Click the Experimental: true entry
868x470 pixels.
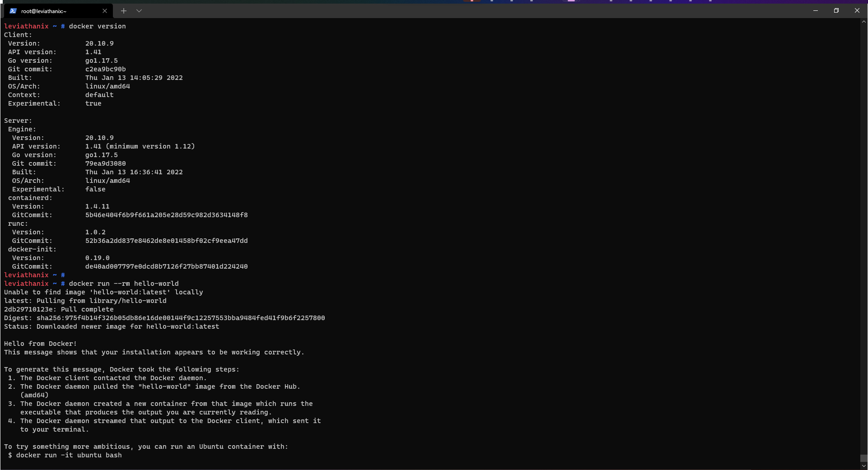point(54,103)
